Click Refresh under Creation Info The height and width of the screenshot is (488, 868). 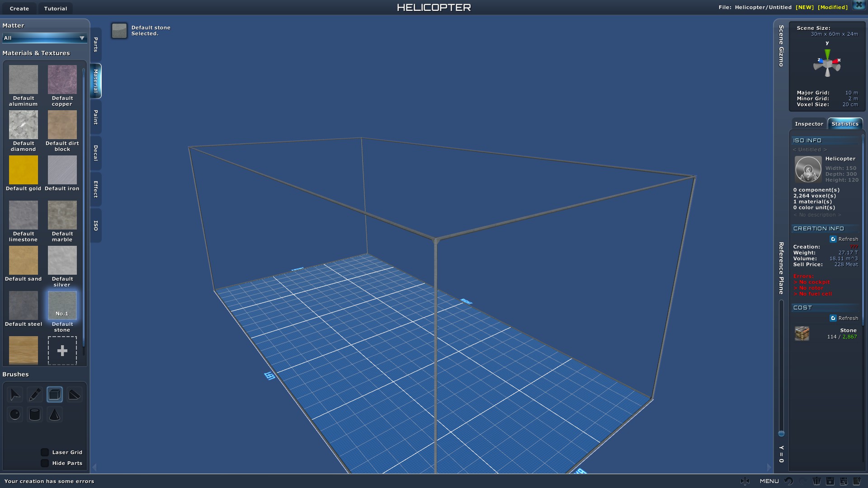[x=844, y=239]
